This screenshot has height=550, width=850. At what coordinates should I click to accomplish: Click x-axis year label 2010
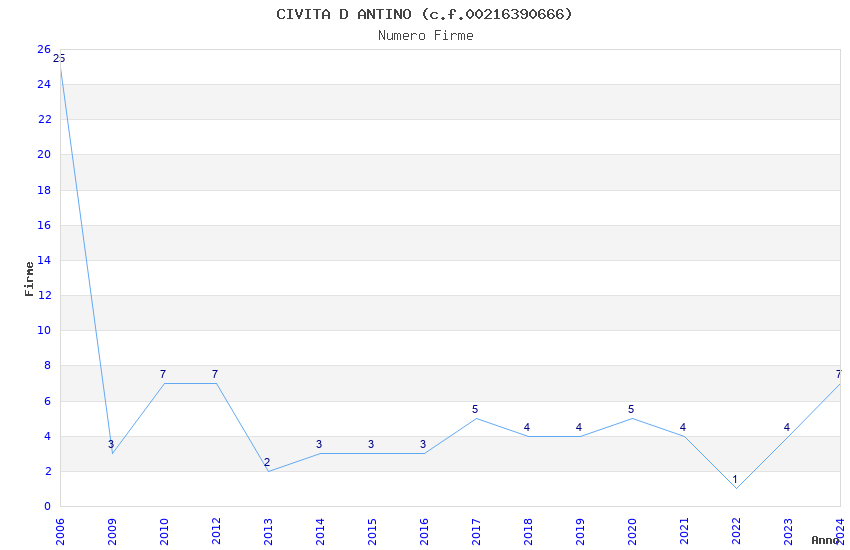click(x=164, y=531)
